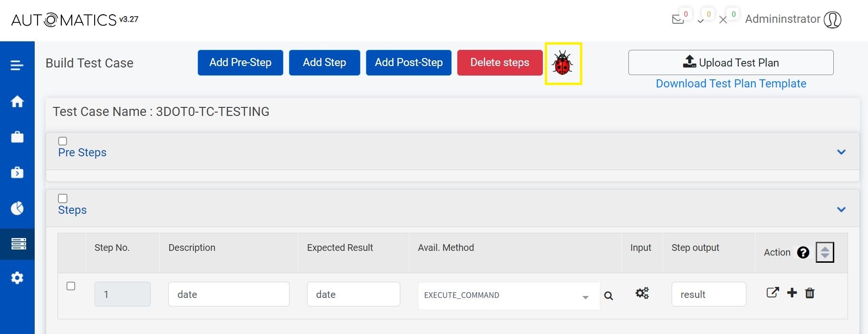Delete step 1 with trash icon
This screenshot has width=868, height=334.
[810, 293]
